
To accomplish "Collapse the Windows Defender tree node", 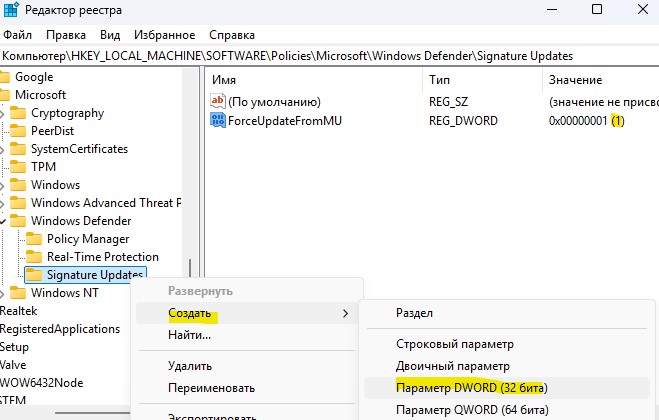I will click(x=3, y=221).
